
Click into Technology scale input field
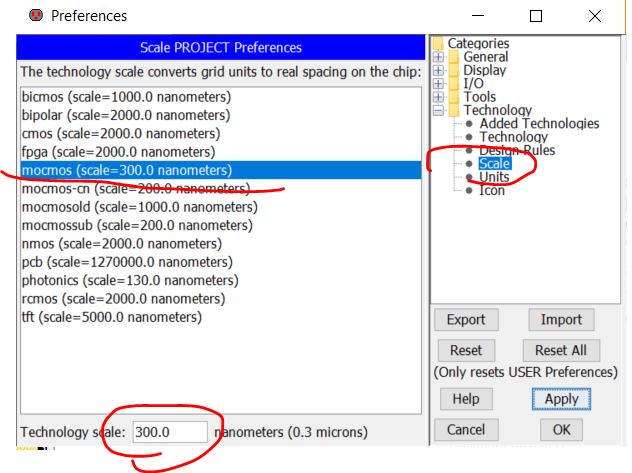pyautogui.click(x=169, y=432)
